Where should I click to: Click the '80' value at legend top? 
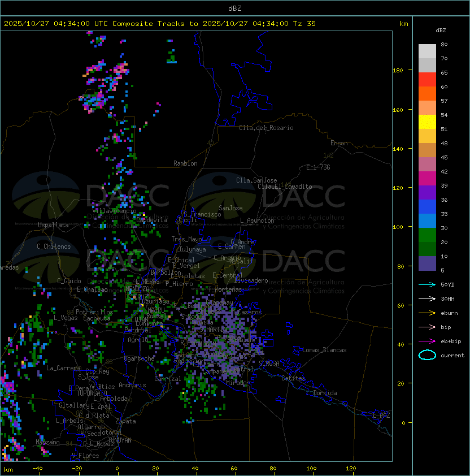444,44
